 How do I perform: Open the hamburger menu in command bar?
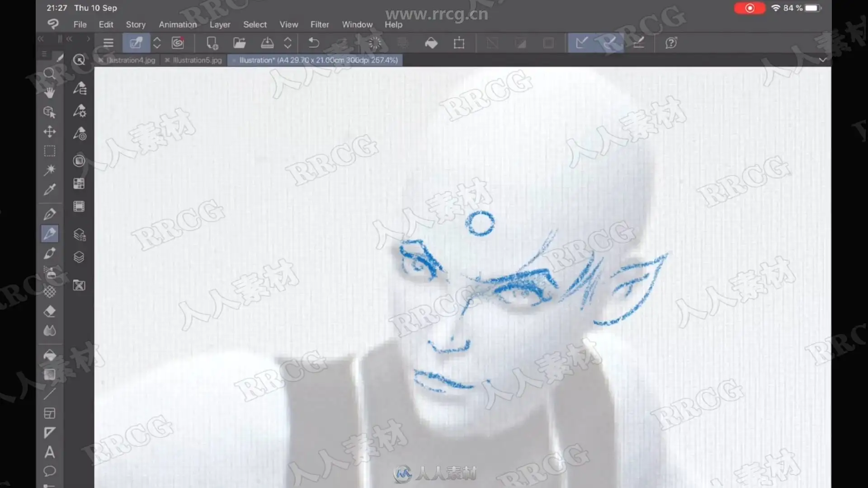[x=108, y=43]
